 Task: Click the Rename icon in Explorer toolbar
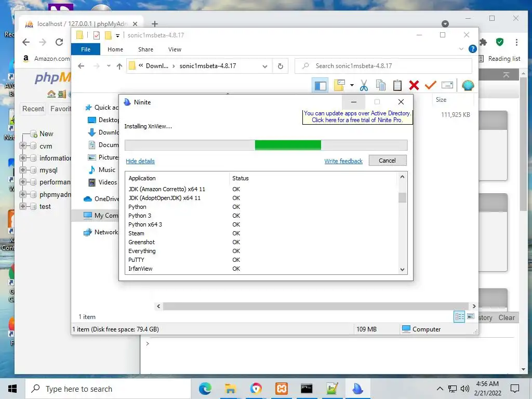[447, 85]
